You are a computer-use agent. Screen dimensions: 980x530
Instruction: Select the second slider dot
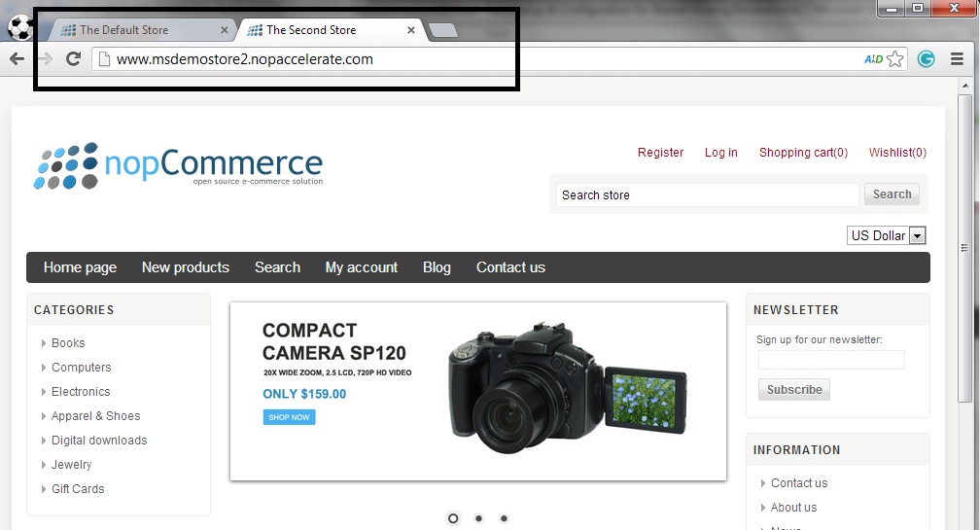pos(478,518)
